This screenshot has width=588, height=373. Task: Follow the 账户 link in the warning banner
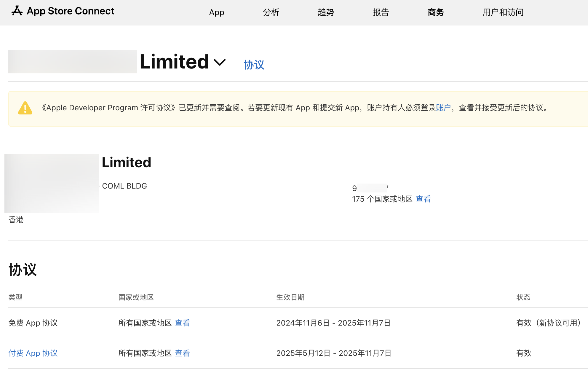[443, 108]
